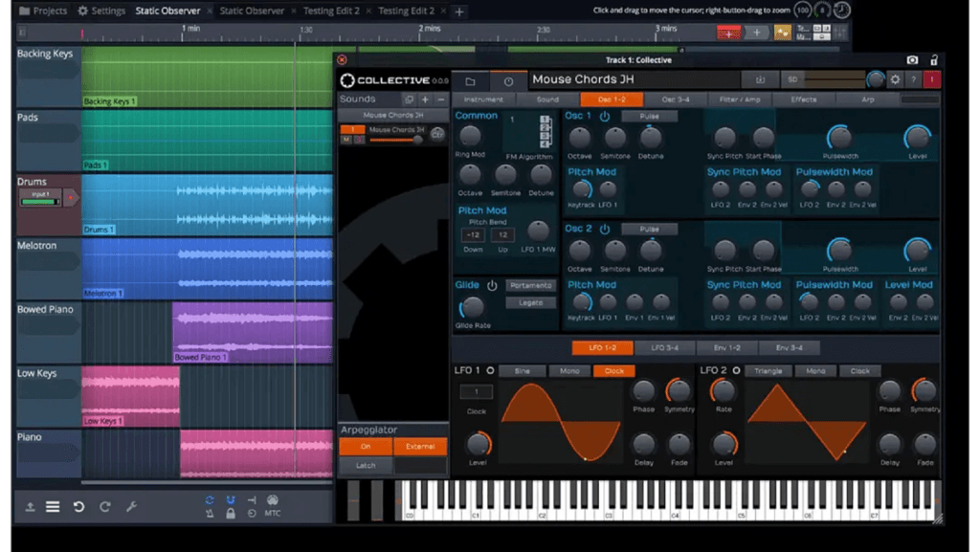Click the clock/history icon beside the preset folder

click(x=508, y=81)
